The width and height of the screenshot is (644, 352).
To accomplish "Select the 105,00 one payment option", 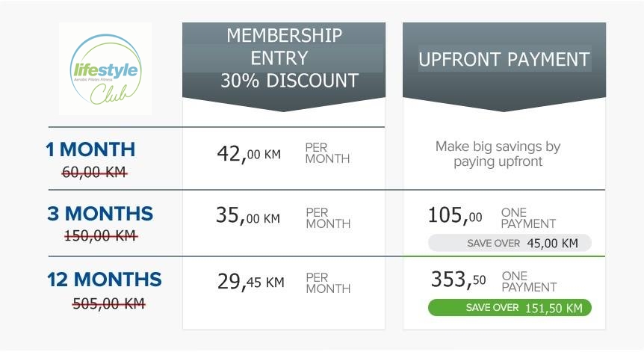I will tap(455, 214).
